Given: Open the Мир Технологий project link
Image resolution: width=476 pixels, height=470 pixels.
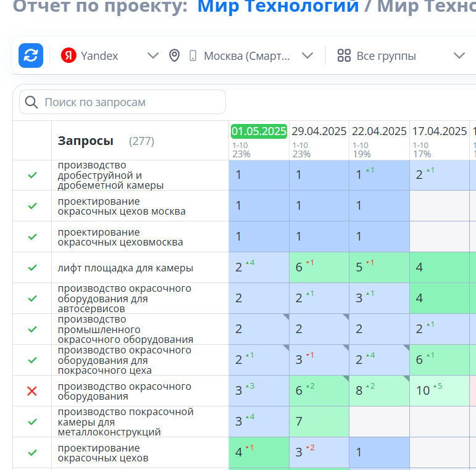Looking at the screenshot, I should [278, 6].
